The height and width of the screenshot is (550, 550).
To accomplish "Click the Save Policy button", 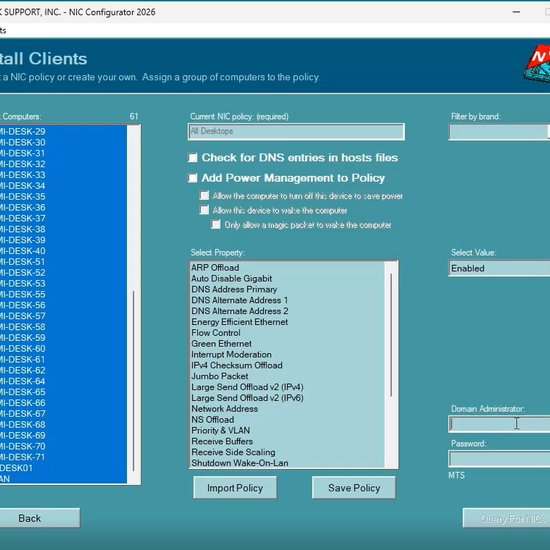I will (354, 488).
